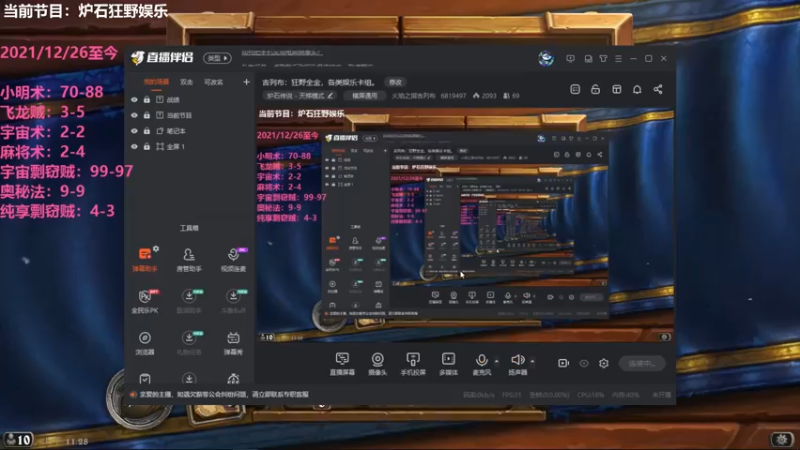Click the 修改 title edit button
Image resolution: width=800 pixels, height=450 pixels.
[395, 82]
